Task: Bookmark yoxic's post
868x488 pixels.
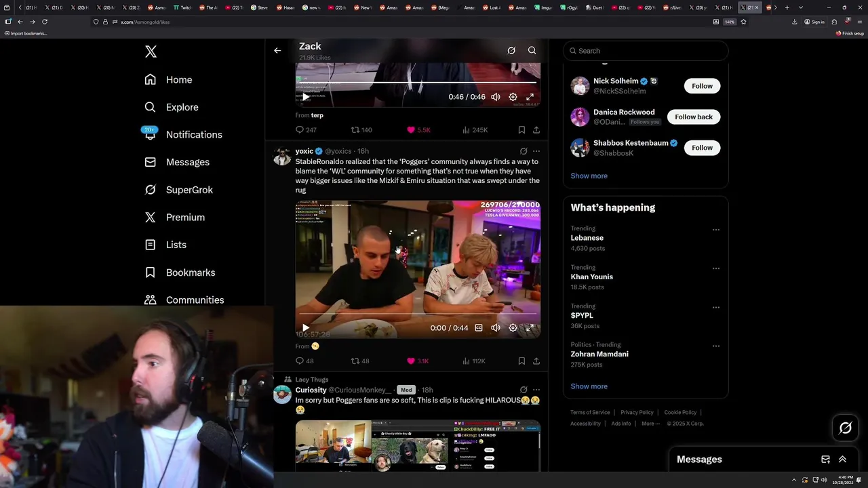Action: pyautogui.click(x=521, y=361)
